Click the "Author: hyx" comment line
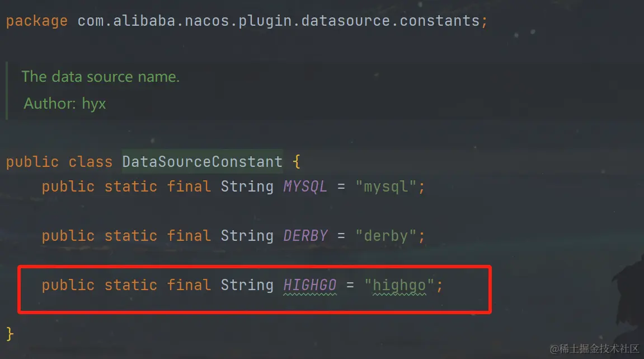 point(65,104)
